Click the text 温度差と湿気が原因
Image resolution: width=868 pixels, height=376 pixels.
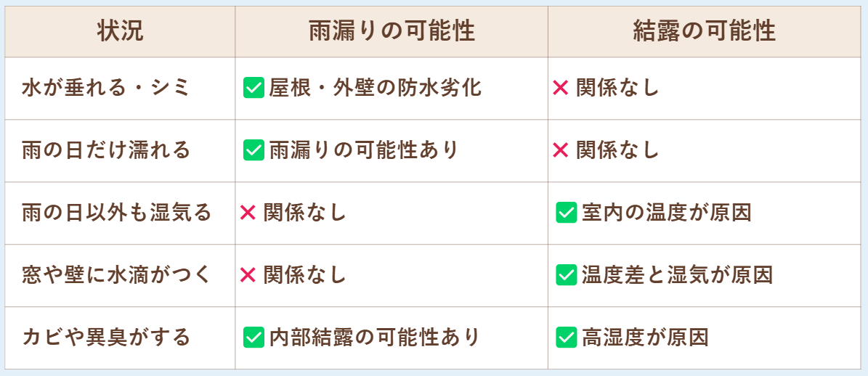coord(677,275)
